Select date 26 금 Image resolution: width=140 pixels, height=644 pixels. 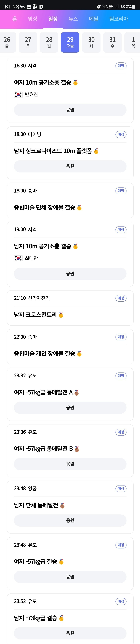tap(7, 42)
